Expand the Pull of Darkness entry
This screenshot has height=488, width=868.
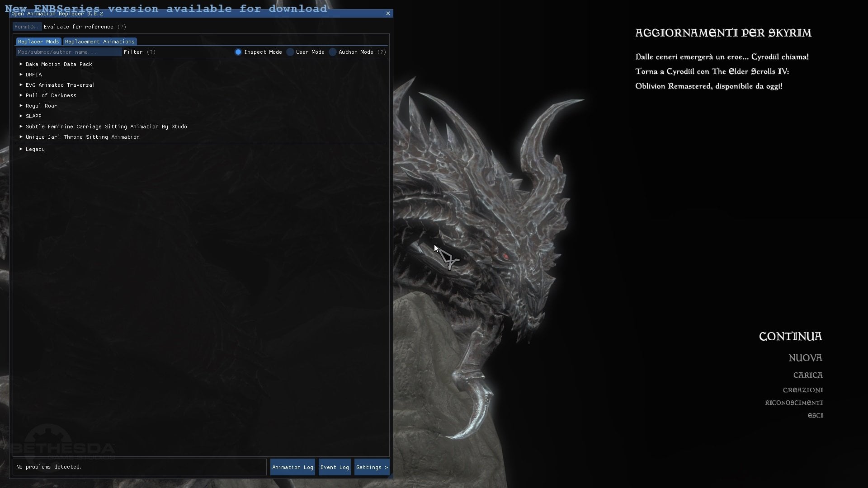pos(21,95)
